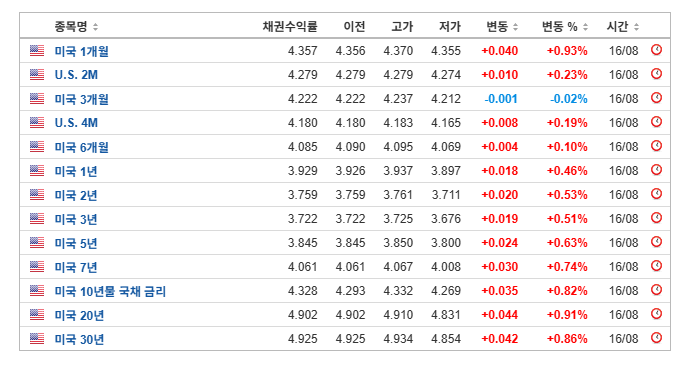
Task: Click the clock icon in 미국 10년물 row
Action: click(656, 290)
